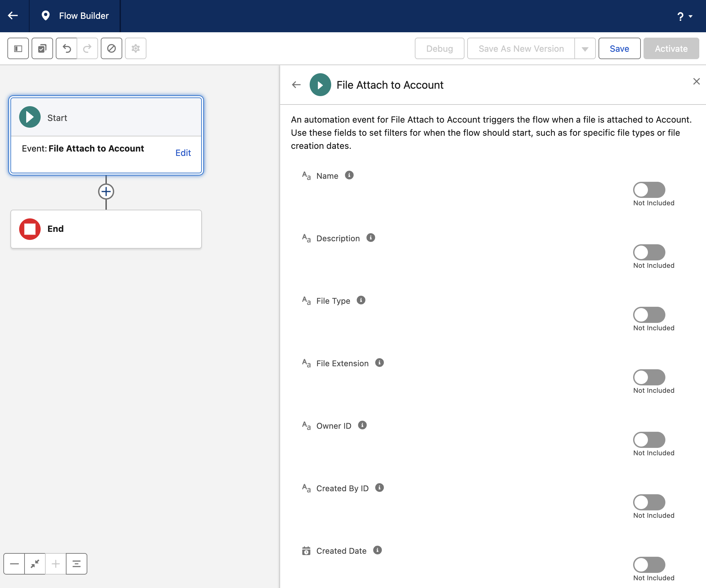Click the Start element play icon
The width and height of the screenshot is (706, 588).
[30, 117]
